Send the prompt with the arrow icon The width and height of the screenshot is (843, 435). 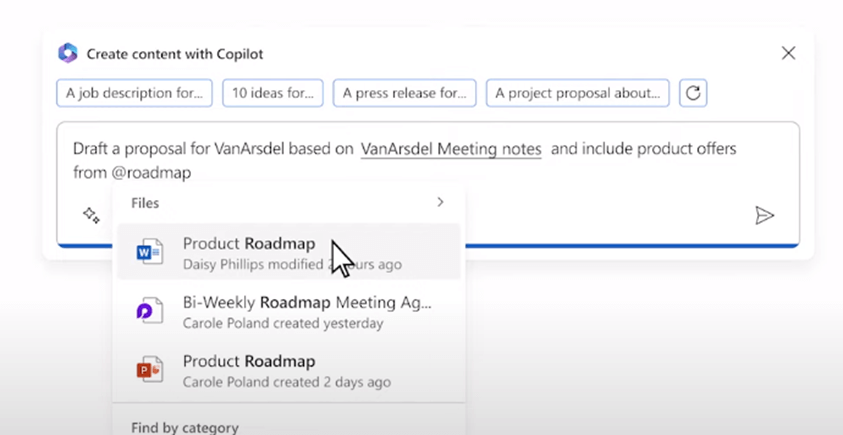[x=764, y=215]
